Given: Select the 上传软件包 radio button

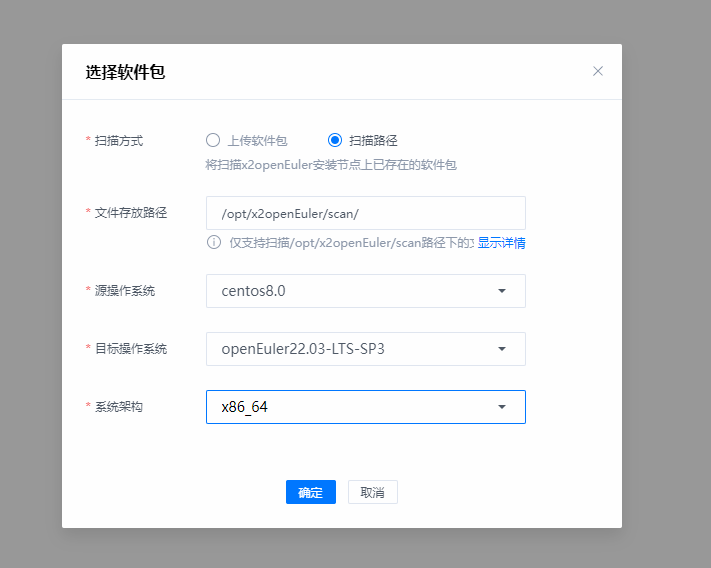Looking at the screenshot, I should 213,140.
